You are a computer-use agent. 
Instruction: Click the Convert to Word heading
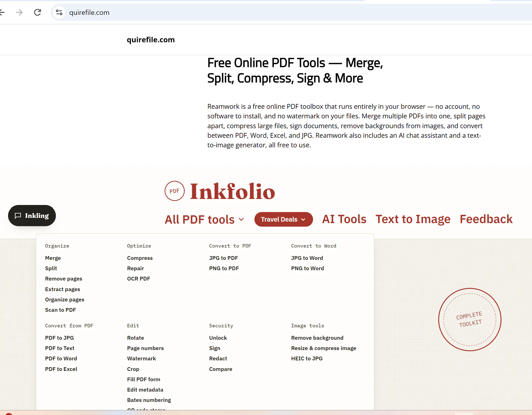[314, 246]
